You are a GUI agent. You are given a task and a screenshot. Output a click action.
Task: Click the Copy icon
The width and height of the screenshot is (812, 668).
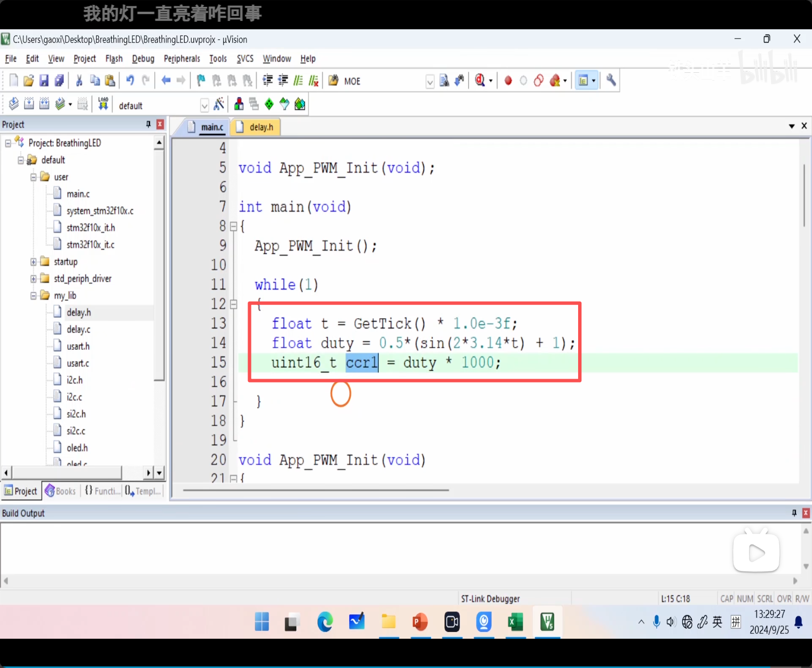point(95,81)
